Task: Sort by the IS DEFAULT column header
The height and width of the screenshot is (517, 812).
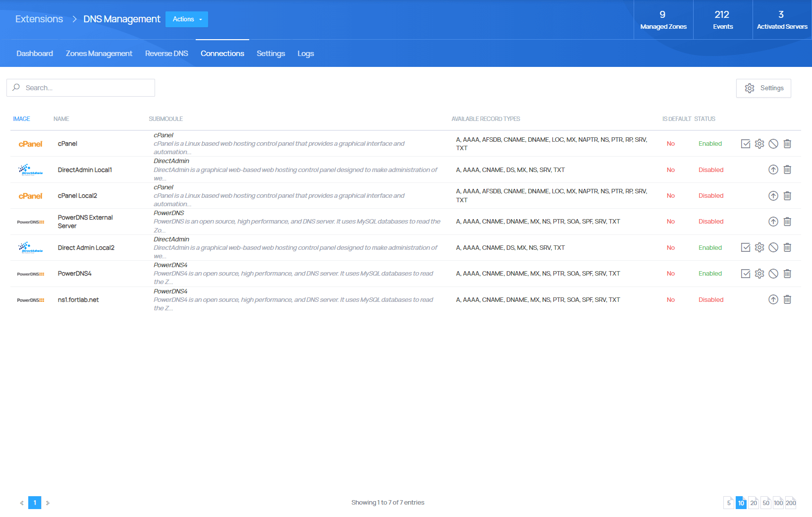Action: pyautogui.click(x=677, y=119)
